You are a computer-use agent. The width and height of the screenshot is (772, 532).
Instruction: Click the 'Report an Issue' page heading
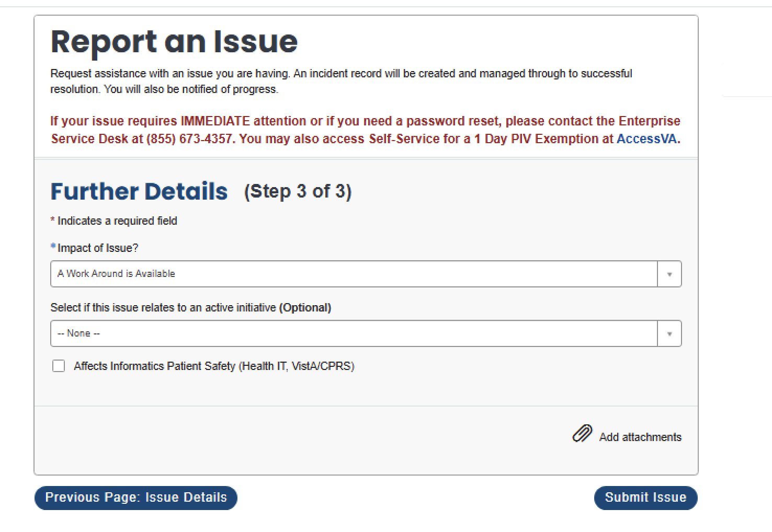pyautogui.click(x=174, y=42)
